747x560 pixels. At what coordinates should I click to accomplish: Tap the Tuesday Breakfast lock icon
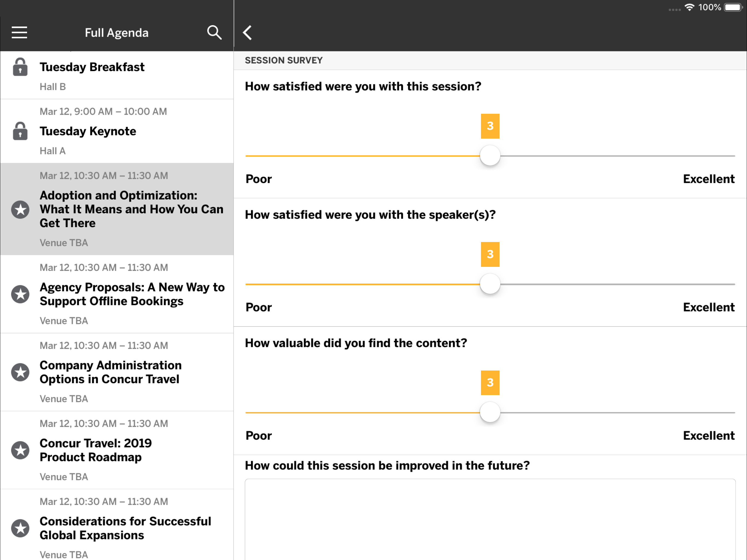pos(20,67)
